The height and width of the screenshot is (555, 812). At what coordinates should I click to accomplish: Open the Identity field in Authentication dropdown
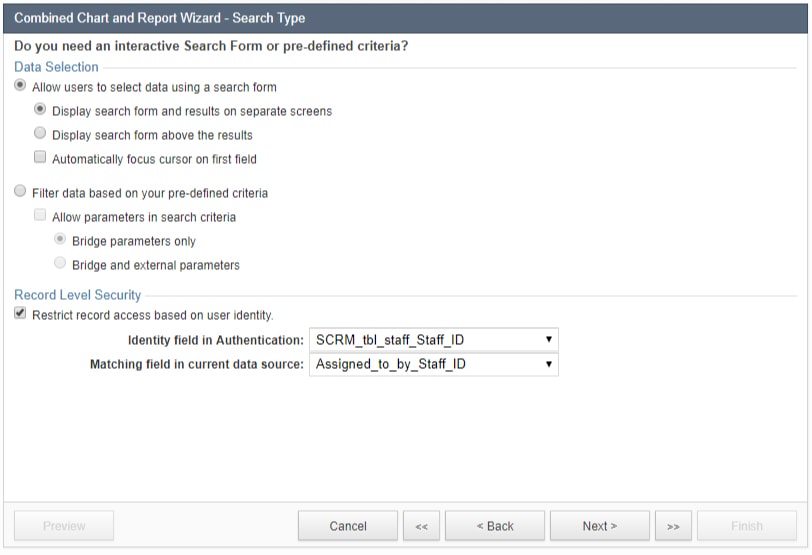click(x=433, y=340)
